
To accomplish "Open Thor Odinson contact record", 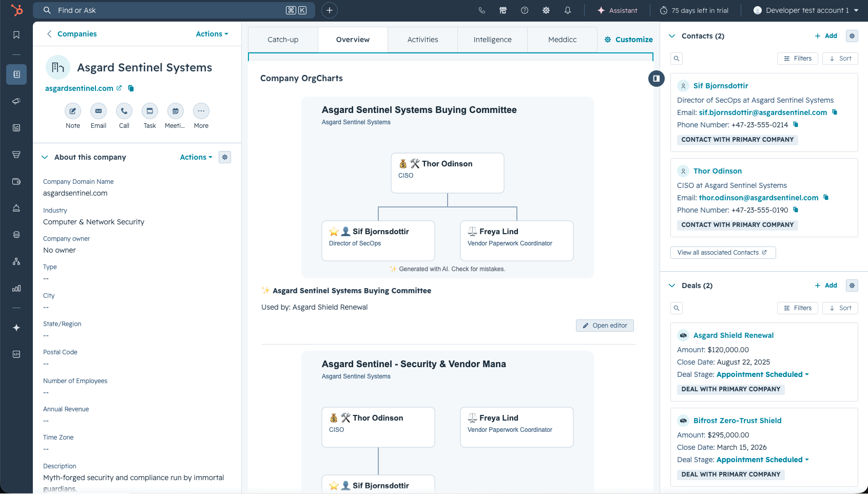I will 718,171.
